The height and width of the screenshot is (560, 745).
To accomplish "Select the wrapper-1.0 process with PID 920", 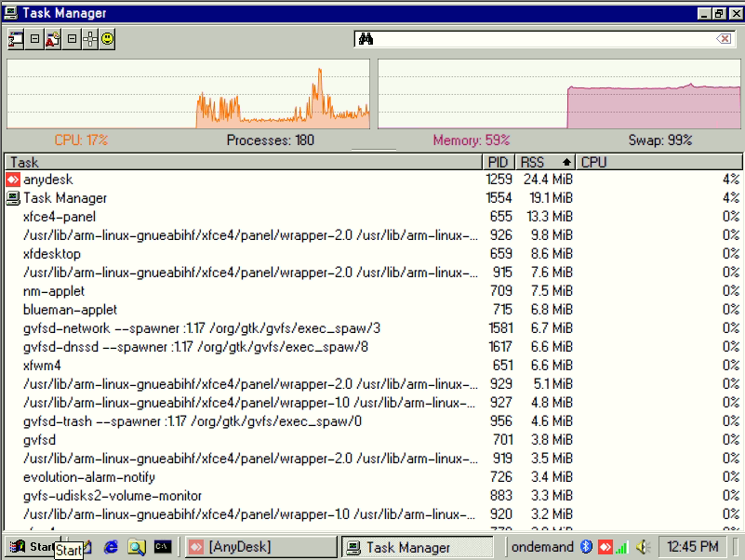I will point(374,514).
